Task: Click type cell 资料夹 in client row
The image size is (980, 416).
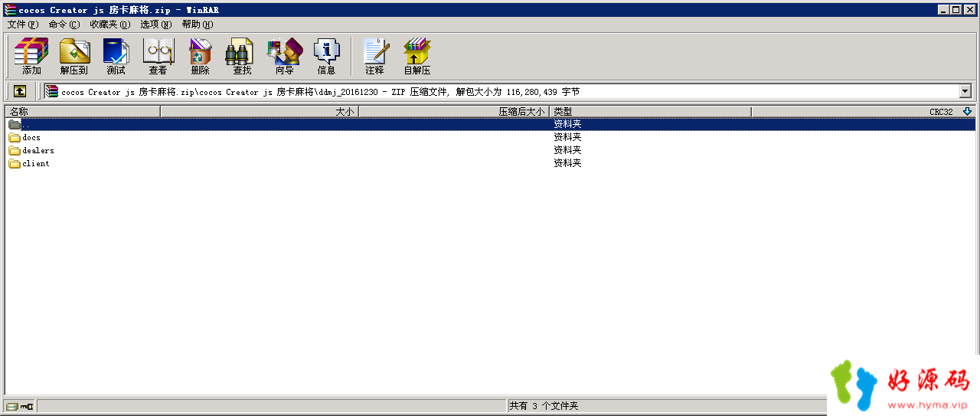Action: click(567, 163)
